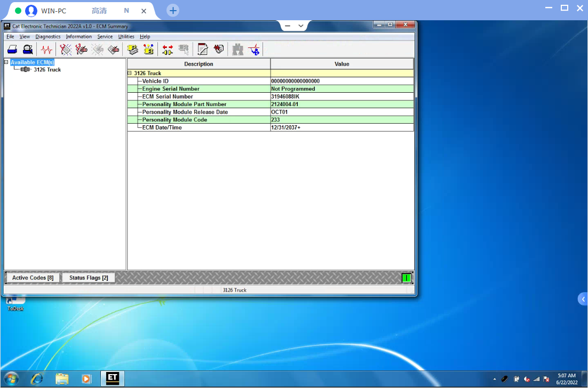Open the Utilities menu

[126, 36]
